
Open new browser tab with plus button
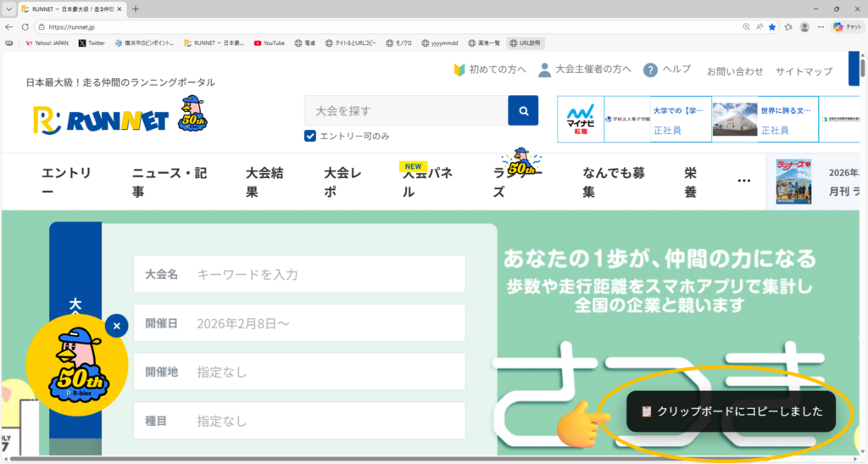136,9
